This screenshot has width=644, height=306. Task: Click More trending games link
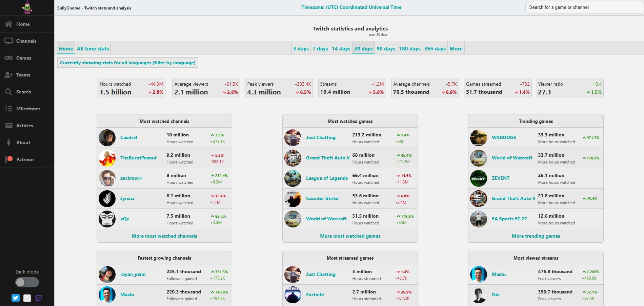point(536,236)
